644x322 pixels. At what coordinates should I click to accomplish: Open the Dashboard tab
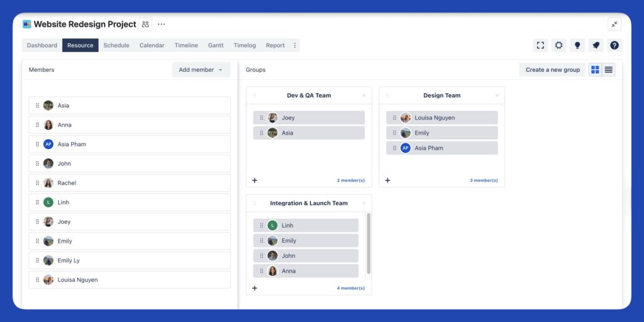click(42, 45)
